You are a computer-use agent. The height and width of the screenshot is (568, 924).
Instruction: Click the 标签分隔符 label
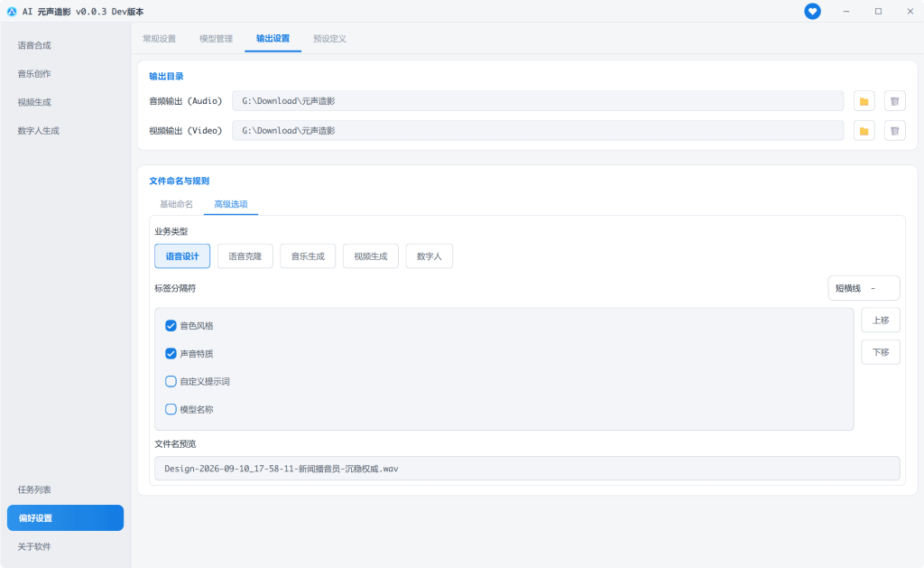point(175,288)
